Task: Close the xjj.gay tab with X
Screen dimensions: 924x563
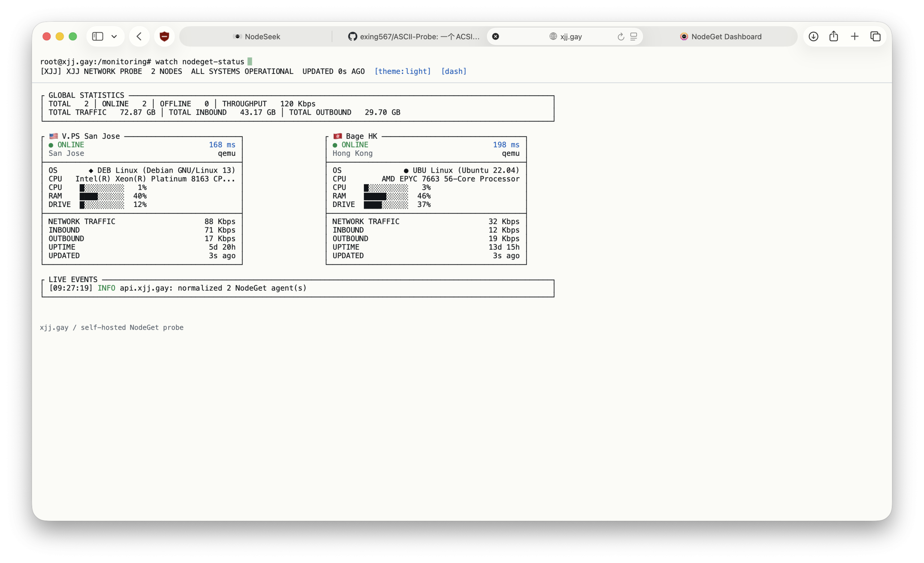Action: (495, 36)
